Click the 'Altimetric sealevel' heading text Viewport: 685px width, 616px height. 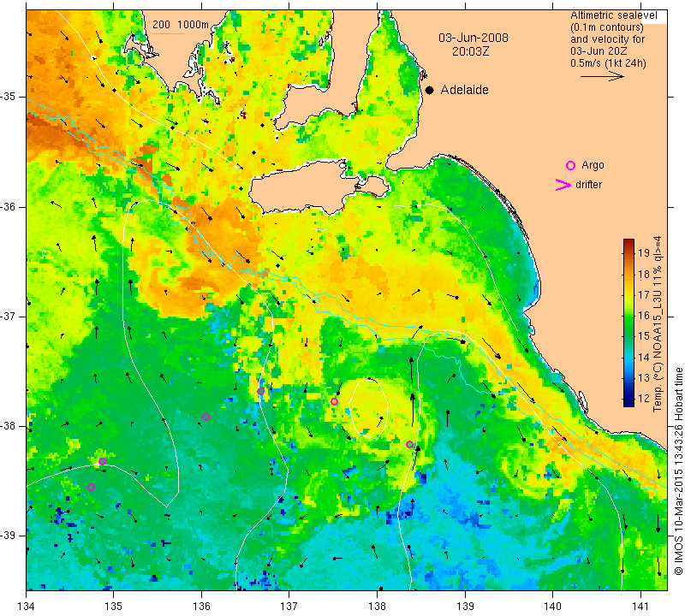click(x=613, y=15)
